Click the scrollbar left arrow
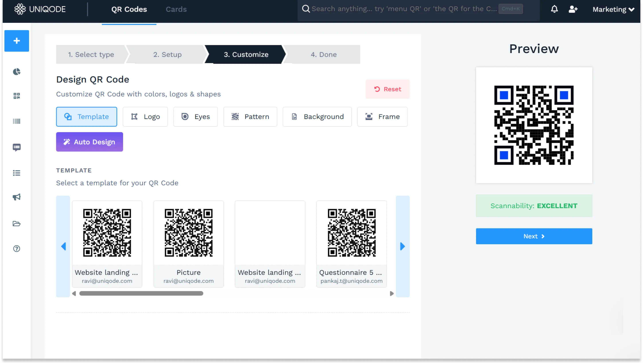643x364 pixels. [74, 293]
